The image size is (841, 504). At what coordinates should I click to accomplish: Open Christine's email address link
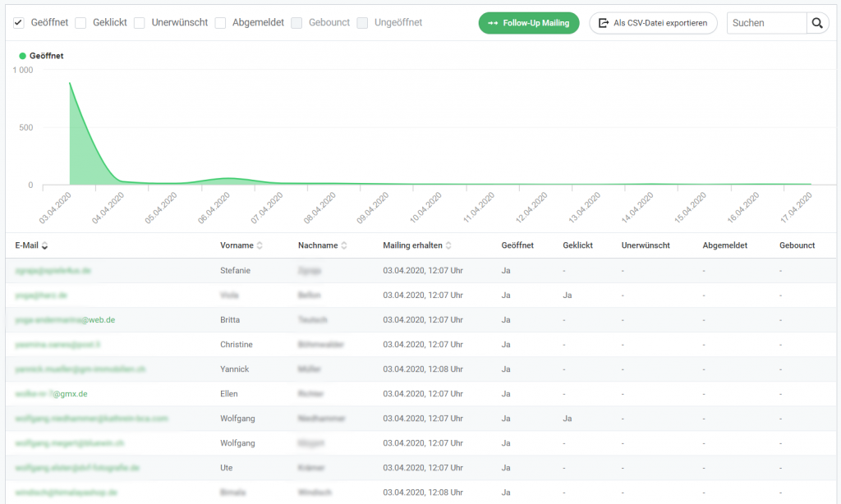point(57,345)
